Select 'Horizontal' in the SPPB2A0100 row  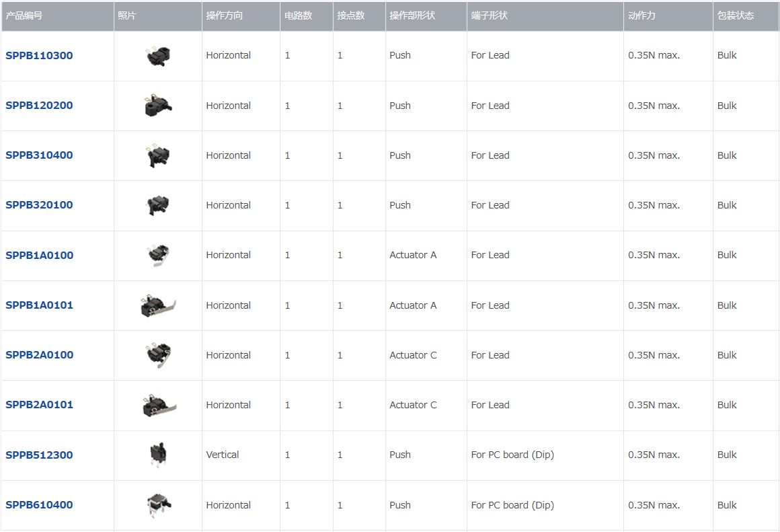(229, 355)
